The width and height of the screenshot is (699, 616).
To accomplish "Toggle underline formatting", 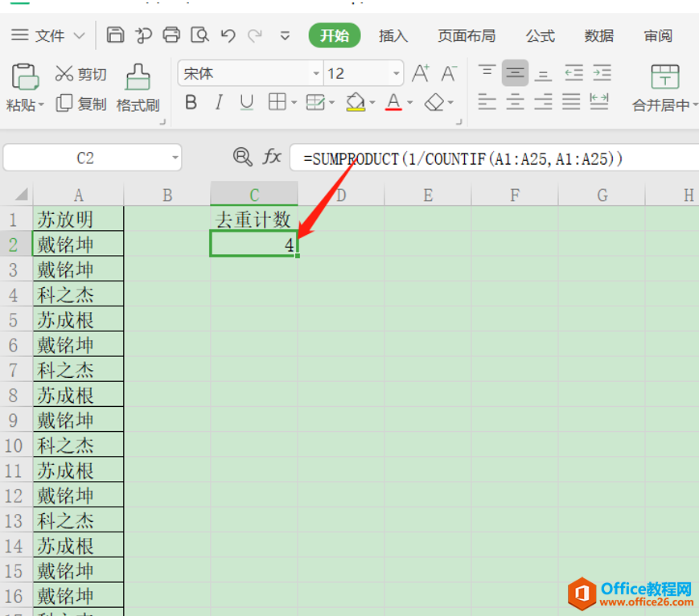I will coord(247,102).
